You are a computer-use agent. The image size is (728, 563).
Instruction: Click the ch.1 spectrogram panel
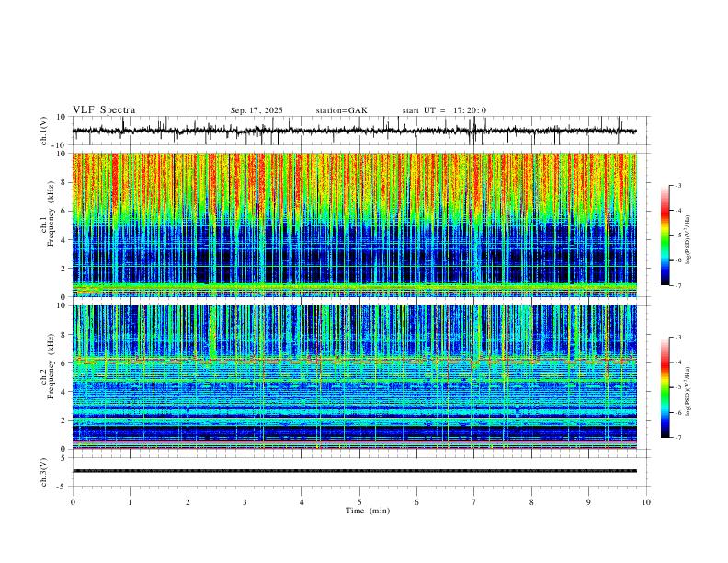(x=354, y=224)
